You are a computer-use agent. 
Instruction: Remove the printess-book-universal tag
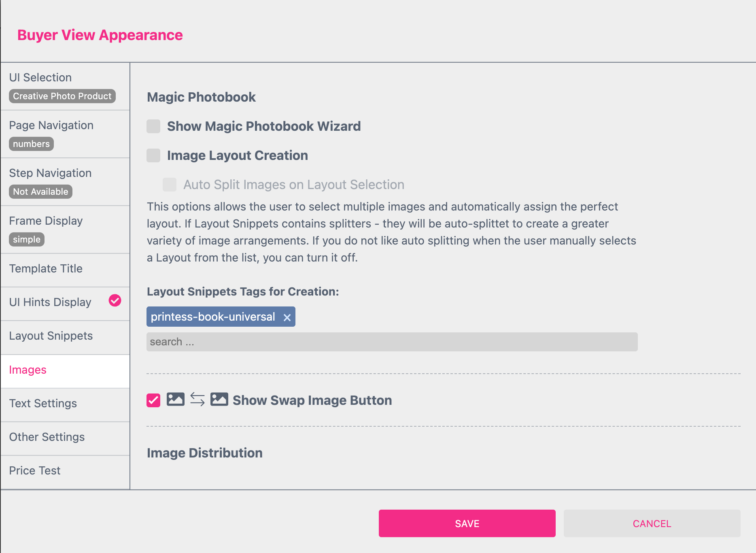point(288,317)
